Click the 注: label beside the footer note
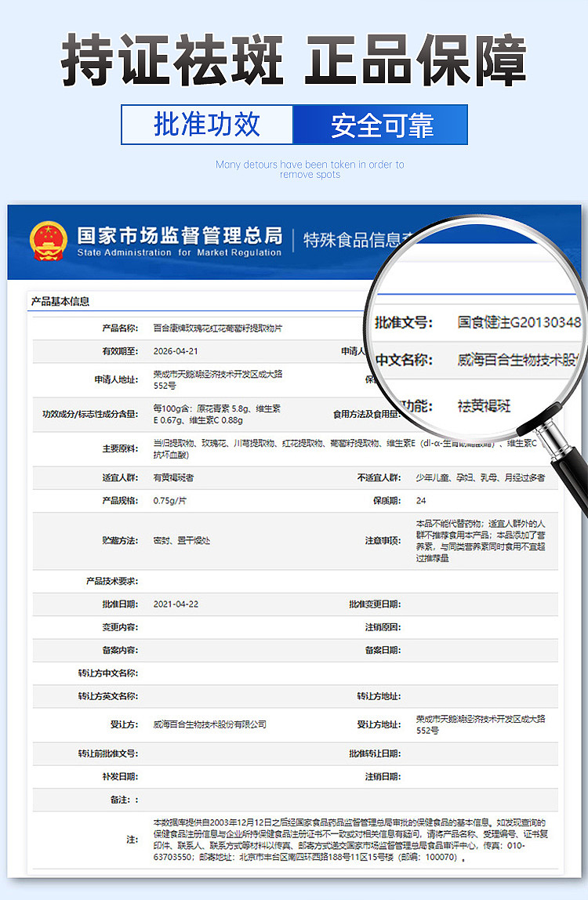The height and width of the screenshot is (900, 588). tap(132, 840)
